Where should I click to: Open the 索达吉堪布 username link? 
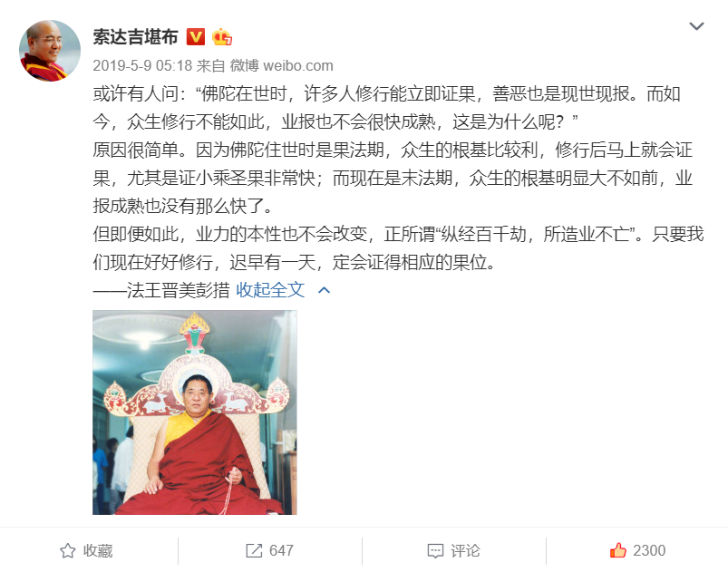coord(135,36)
